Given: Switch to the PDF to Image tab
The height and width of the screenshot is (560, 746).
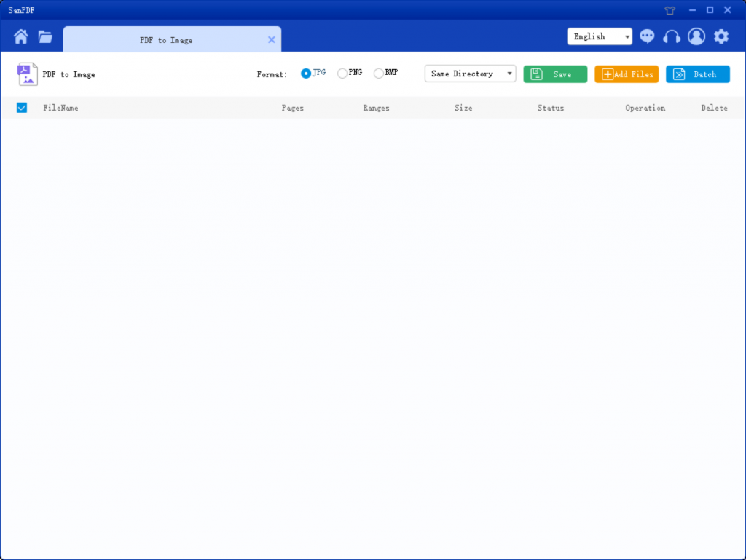Looking at the screenshot, I should coord(166,40).
